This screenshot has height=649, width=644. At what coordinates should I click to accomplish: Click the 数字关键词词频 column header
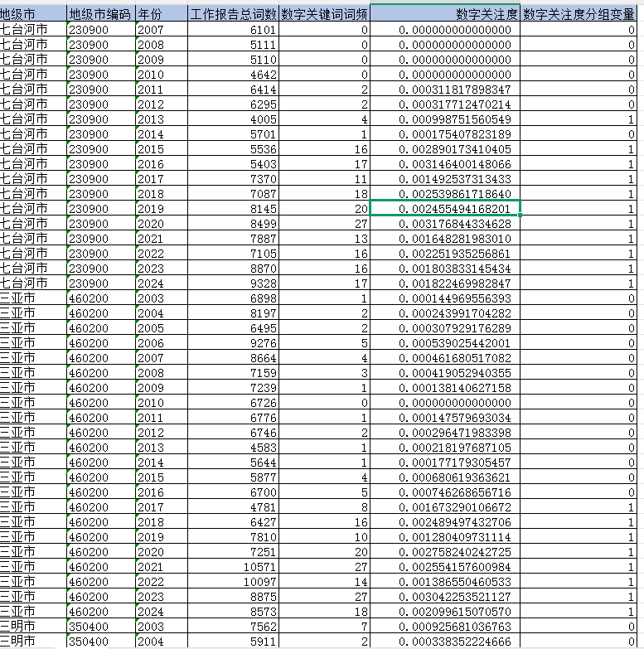[325, 15]
